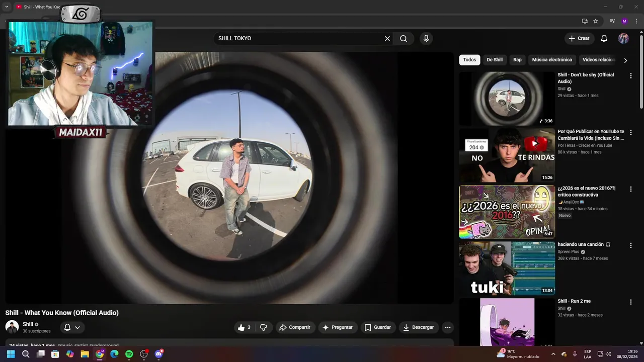Open more actions ellipsis under video

(x=448, y=327)
